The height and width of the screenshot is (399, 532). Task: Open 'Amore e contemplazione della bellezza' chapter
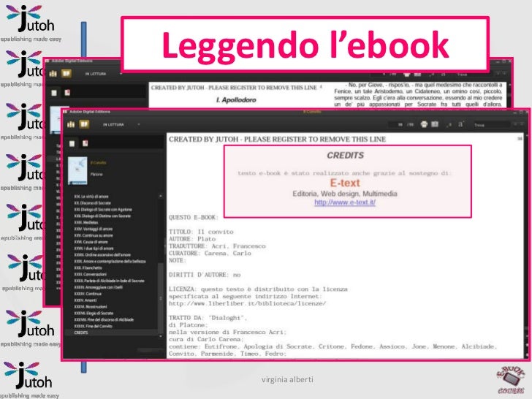click(110, 262)
